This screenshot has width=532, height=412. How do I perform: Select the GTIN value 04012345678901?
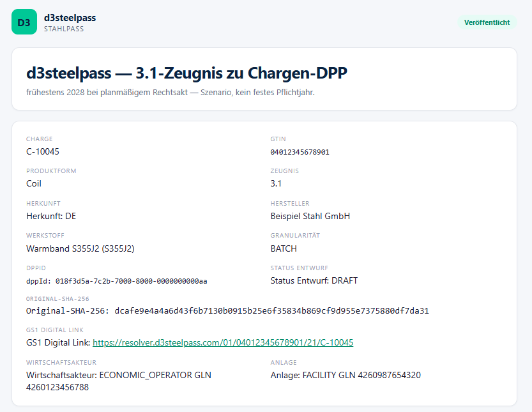pyautogui.click(x=300, y=152)
